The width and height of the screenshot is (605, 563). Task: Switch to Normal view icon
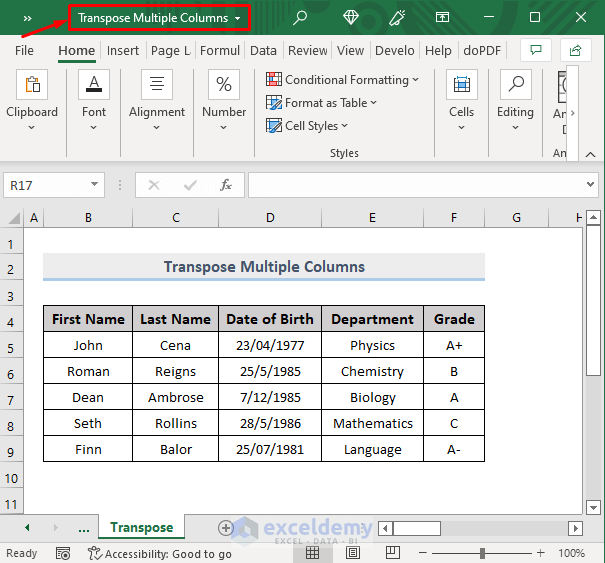[x=312, y=553]
